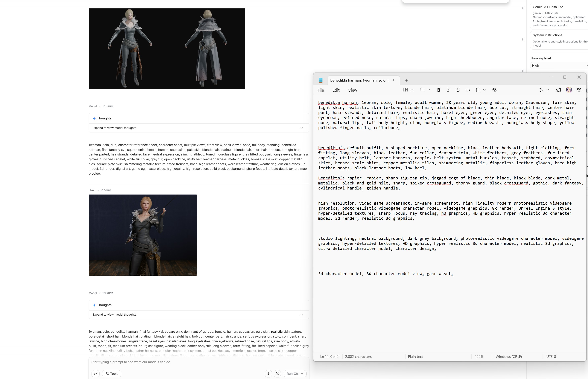Select the Gemini 3.1 Flash Lite model card
Image resolution: width=588 pixels, height=379 pixels.
coord(559,16)
